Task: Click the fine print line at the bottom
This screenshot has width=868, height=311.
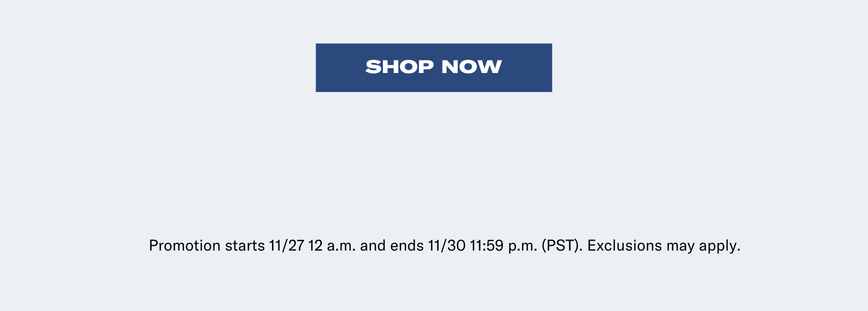Action: (445, 245)
